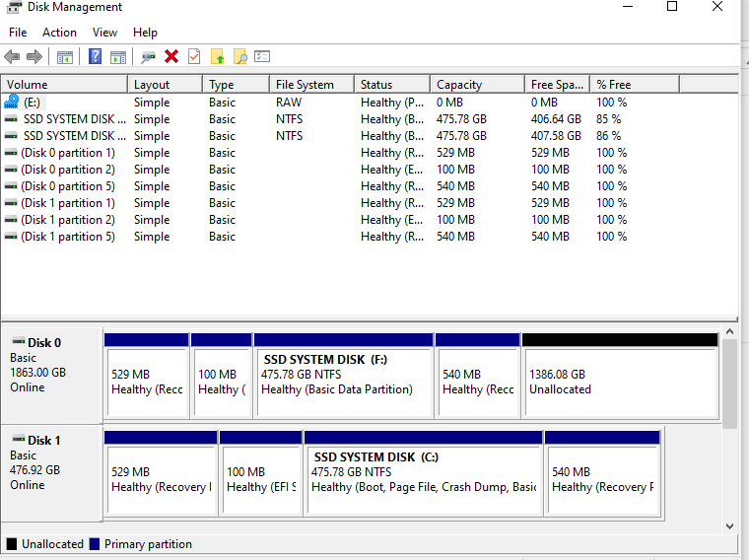The image size is (749, 560).
Task: Sort by the Volume column header
Action: 64,85
